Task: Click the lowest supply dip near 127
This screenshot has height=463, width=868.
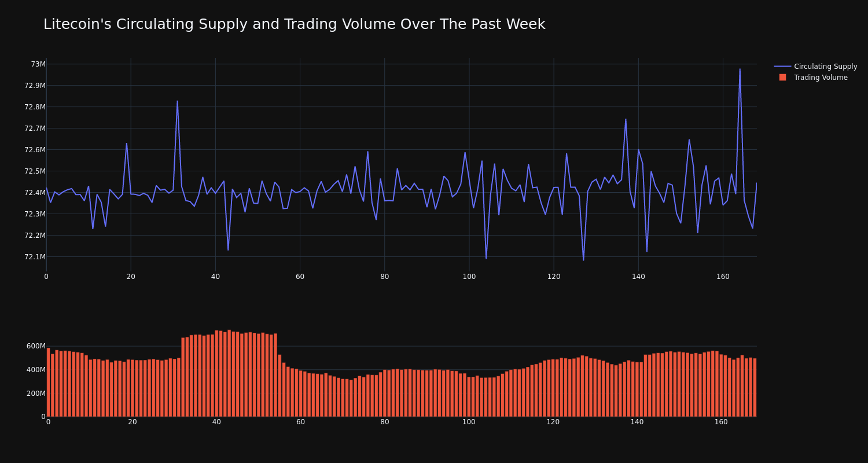Action: click(583, 260)
